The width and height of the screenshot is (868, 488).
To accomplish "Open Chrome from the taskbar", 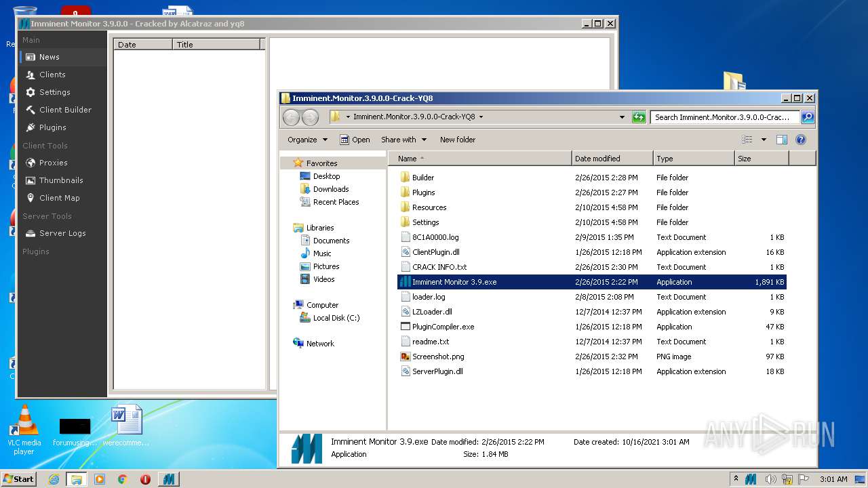I will [122, 479].
